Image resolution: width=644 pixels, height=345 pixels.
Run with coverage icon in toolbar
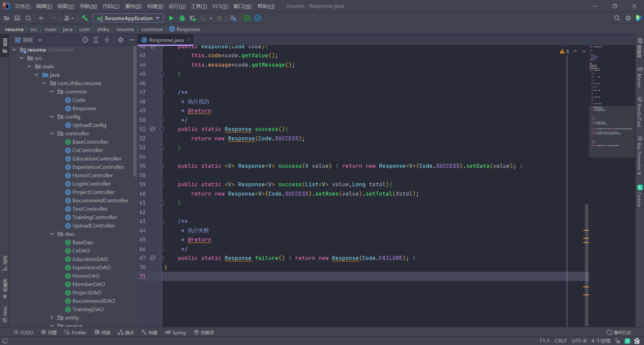(193, 18)
